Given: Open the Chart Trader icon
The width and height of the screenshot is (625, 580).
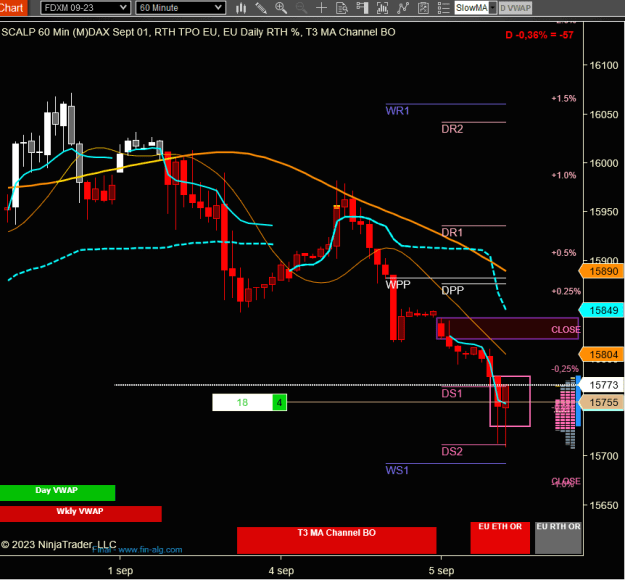Looking at the screenshot, I should [x=362, y=8].
